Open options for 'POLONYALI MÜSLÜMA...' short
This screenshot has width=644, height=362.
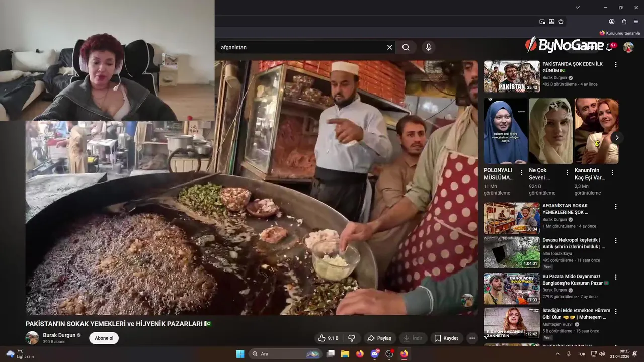click(x=521, y=172)
